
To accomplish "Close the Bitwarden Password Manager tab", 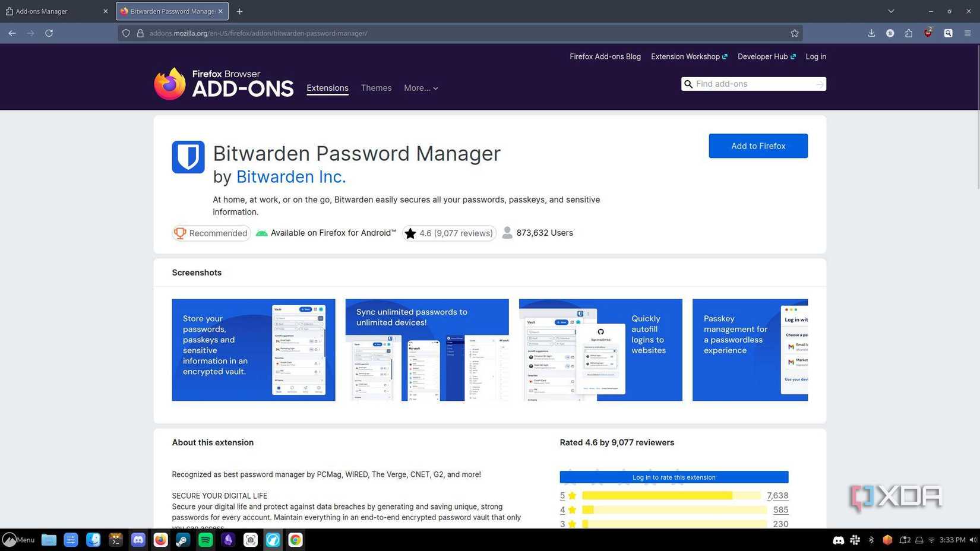I will click(x=220, y=11).
